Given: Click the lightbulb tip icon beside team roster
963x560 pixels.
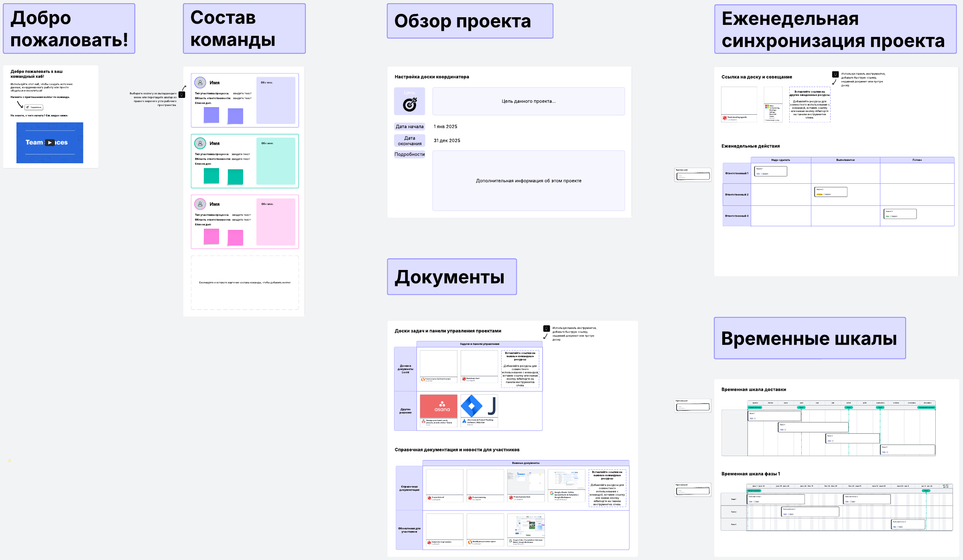Looking at the screenshot, I should tap(182, 95).
